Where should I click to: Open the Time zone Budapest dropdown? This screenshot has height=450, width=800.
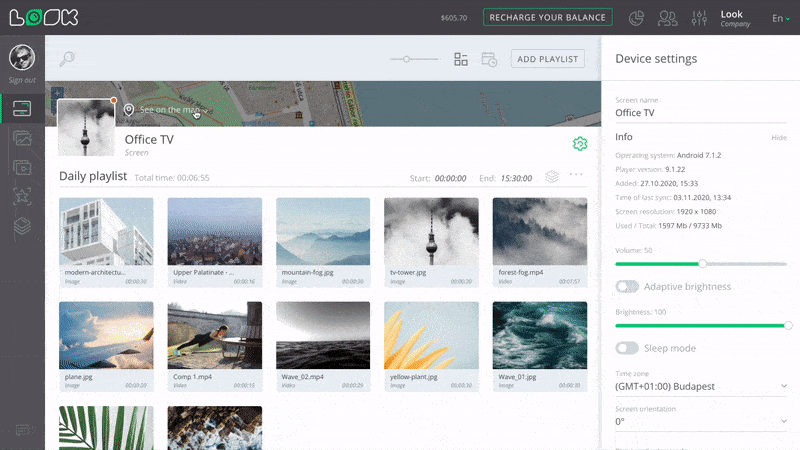pos(701,386)
